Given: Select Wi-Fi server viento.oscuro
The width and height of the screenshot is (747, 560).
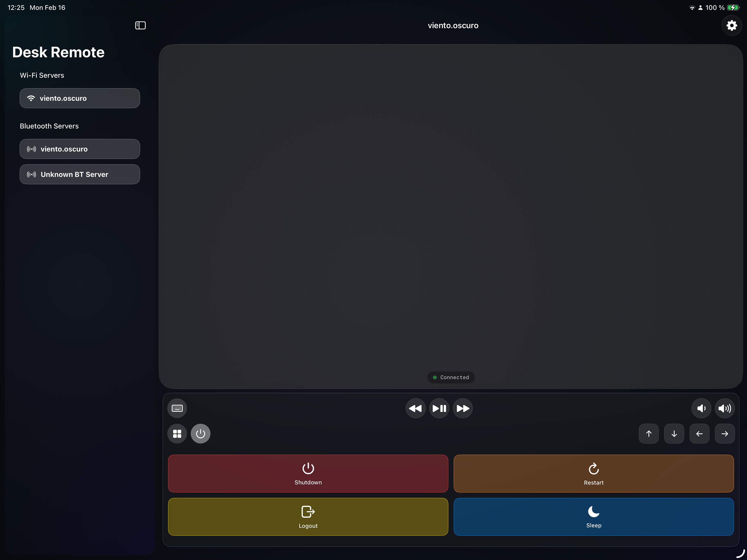Looking at the screenshot, I should [80, 98].
